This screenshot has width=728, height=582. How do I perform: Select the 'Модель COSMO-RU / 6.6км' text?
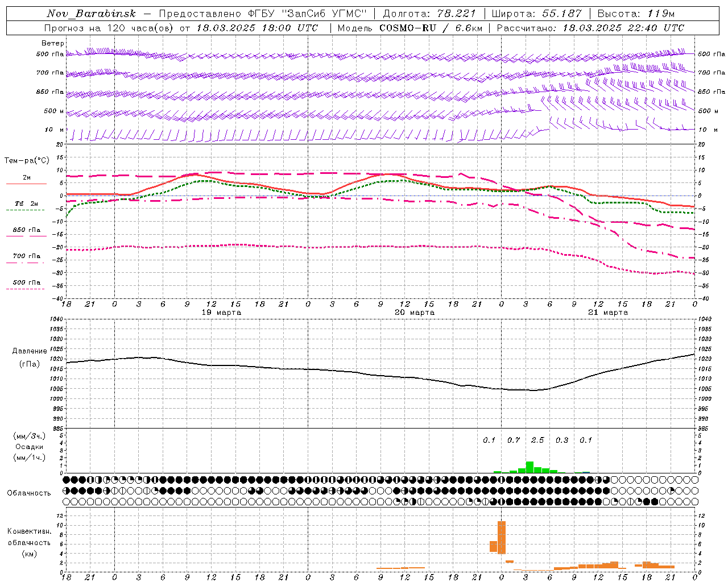pos(410,28)
